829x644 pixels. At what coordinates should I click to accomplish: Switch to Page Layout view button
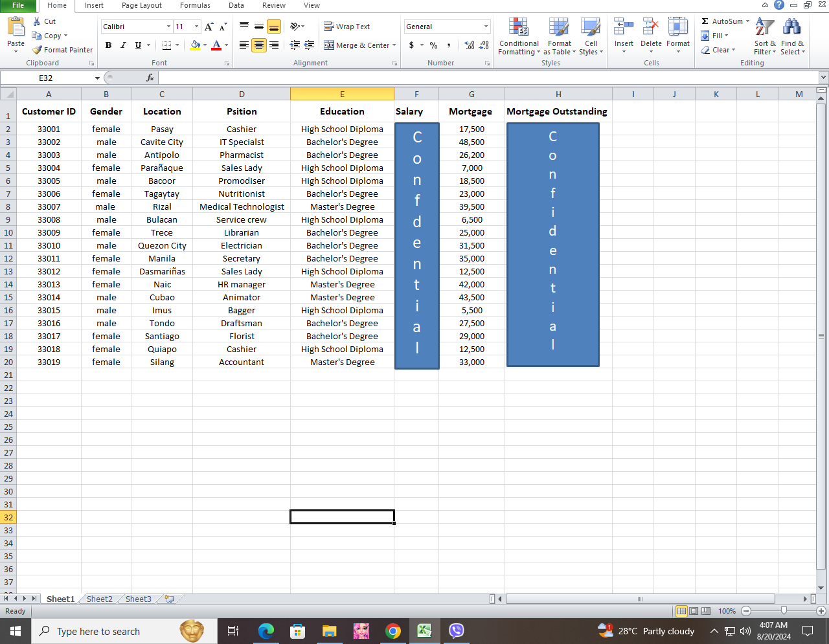[x=694, y=611]
